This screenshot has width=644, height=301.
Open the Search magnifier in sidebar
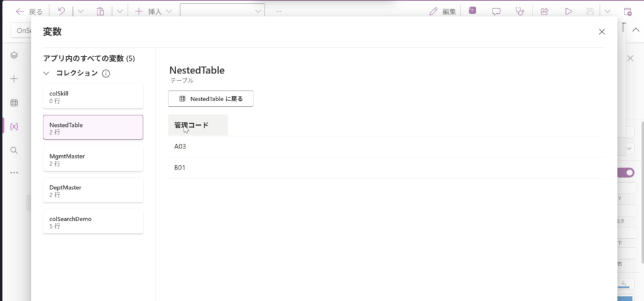[14, 150]
